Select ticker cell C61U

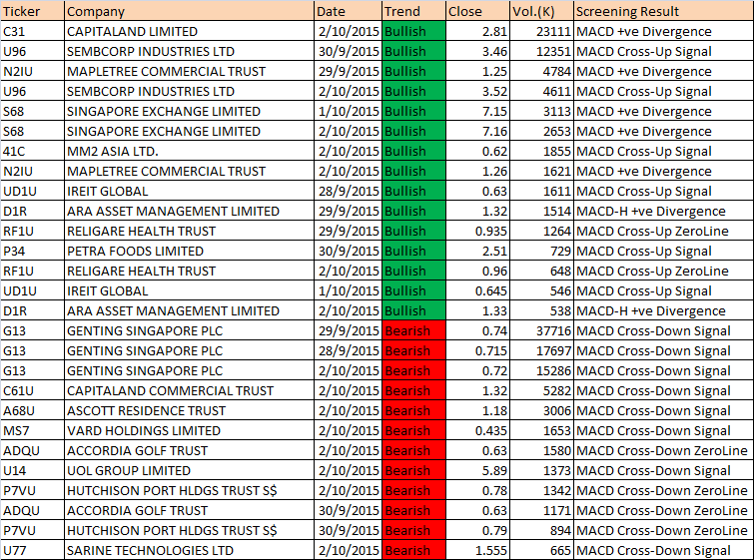[x=32, y=390]
